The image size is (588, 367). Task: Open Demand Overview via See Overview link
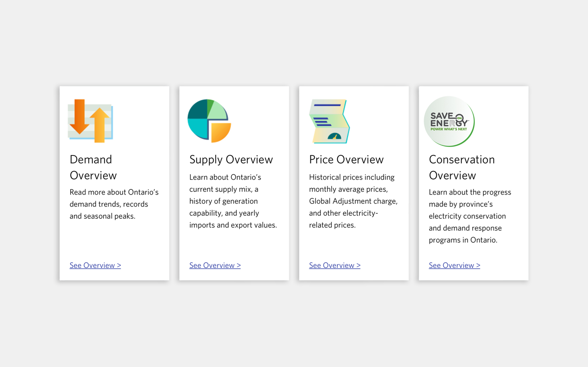[x=95, y=265]
